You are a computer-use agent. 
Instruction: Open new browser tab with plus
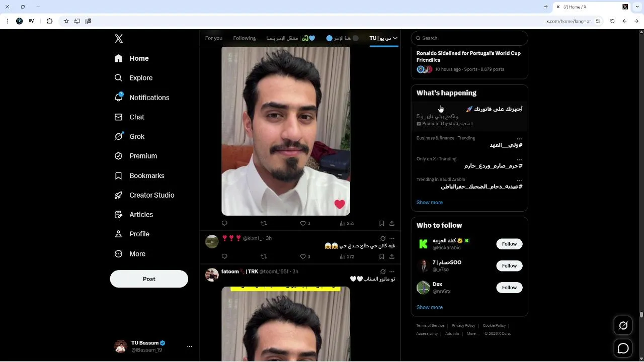546,7
